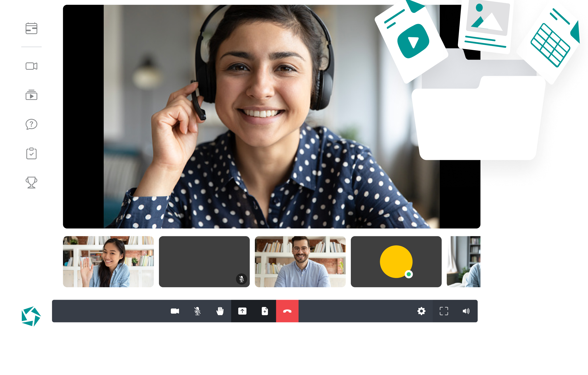Select the yellow circle avatar tile
Viewport: 588px width, 375px height.
tap(396, 261)
